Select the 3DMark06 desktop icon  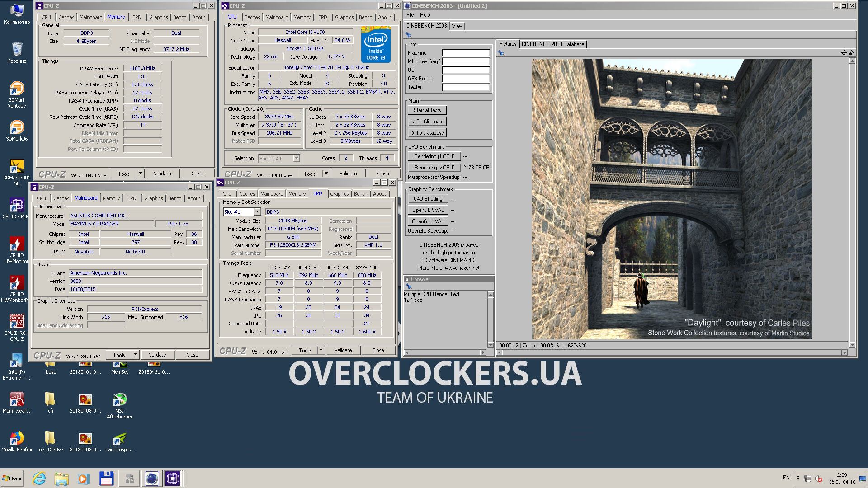(17, 131)
